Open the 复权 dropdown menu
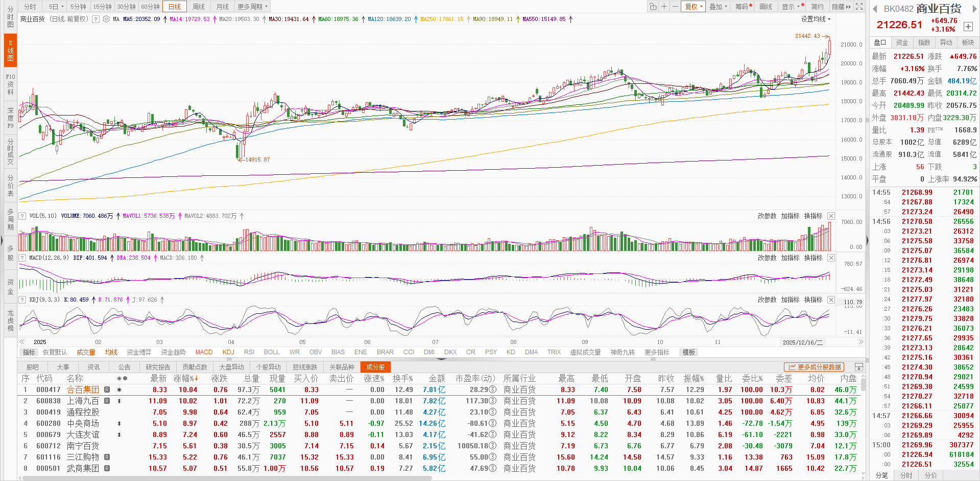The width and height of the screenshot is (980, 481). [x=694, y=7]
